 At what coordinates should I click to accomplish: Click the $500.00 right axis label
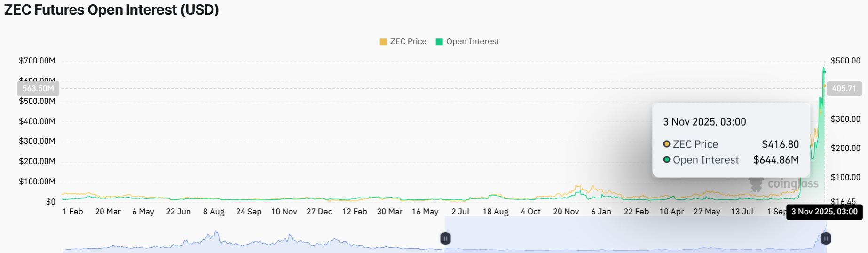tap(845, 61)
